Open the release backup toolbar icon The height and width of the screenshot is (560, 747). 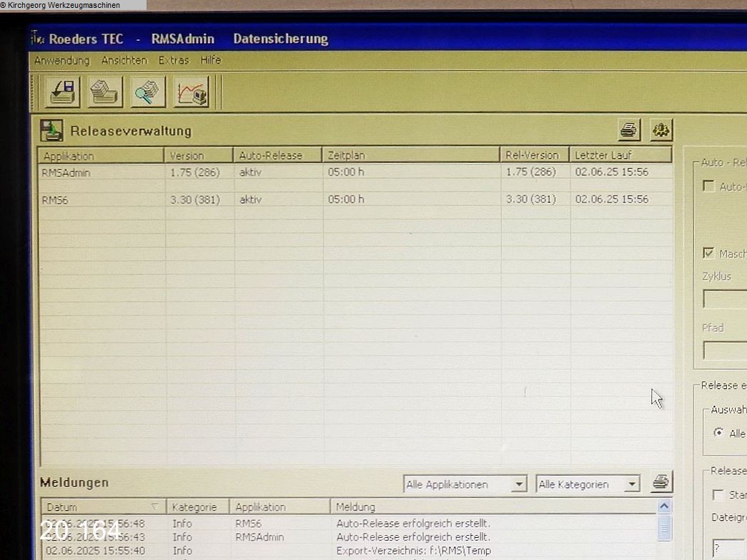[62, 92]
